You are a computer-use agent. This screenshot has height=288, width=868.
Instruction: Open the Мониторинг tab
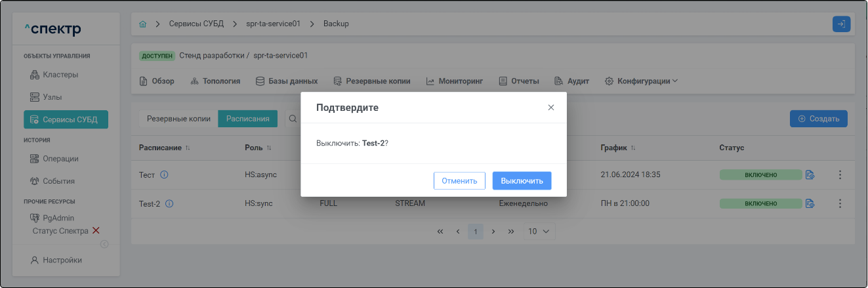click(x=454, y=81)
